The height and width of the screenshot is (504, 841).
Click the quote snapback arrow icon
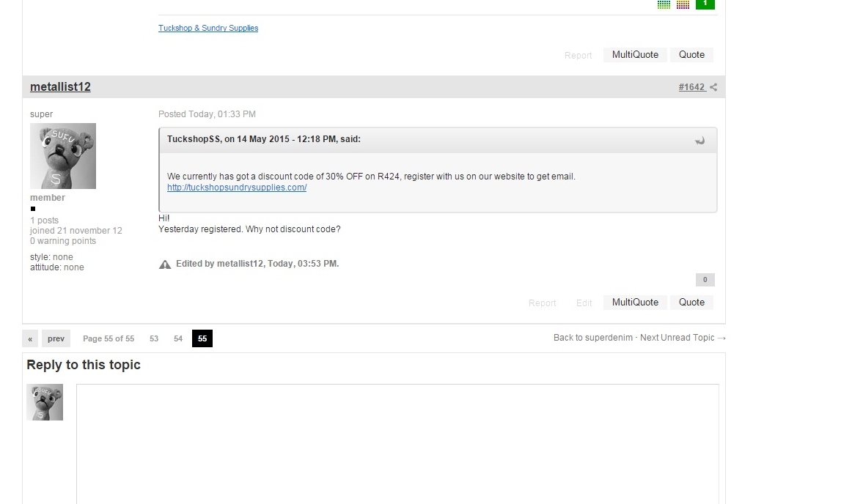click(699, 141)
